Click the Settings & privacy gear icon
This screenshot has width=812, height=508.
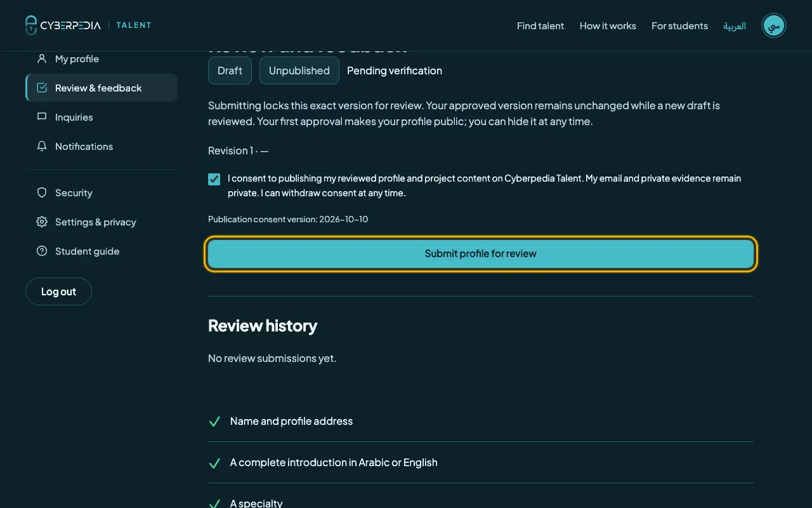pos(42,222)
